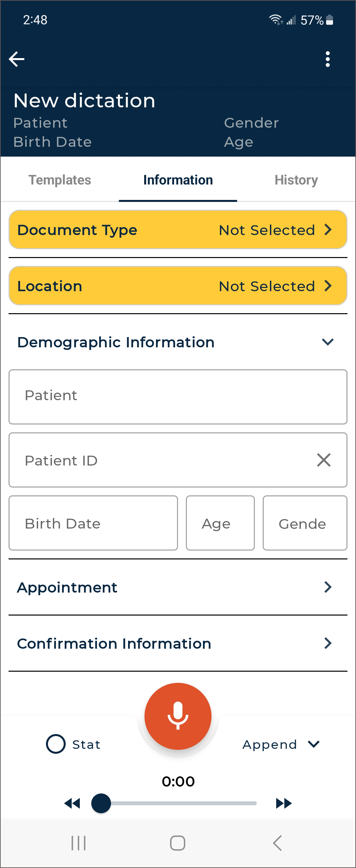Start recording with the red microphone button

(178, 716)
